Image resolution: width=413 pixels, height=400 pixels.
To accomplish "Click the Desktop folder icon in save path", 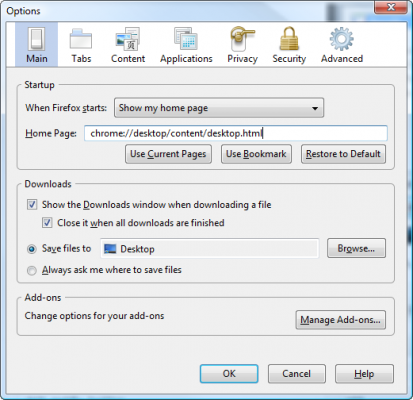I will click(x=110, y=249).
